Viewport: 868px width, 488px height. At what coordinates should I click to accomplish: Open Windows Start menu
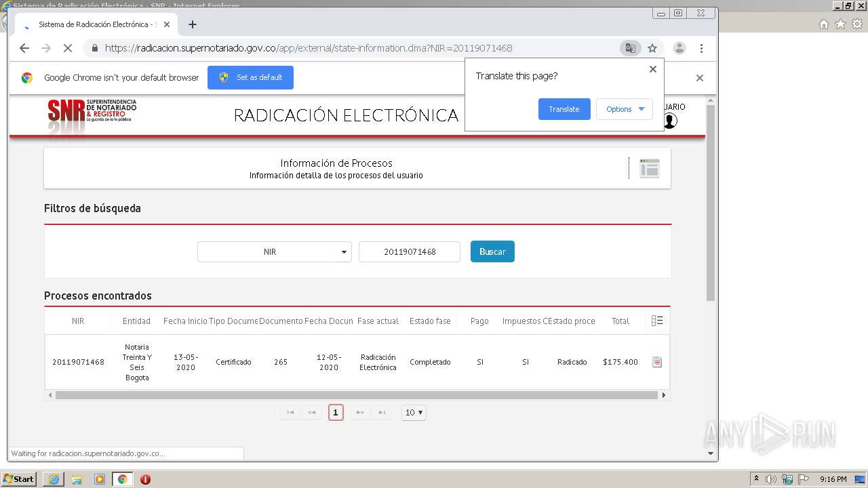[18, 479]
